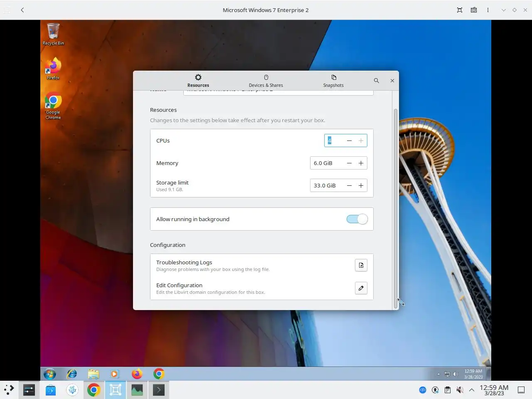532x399 pixels.
Task: Click the dialog vertical scrollbar
Action: pos(395,208)
